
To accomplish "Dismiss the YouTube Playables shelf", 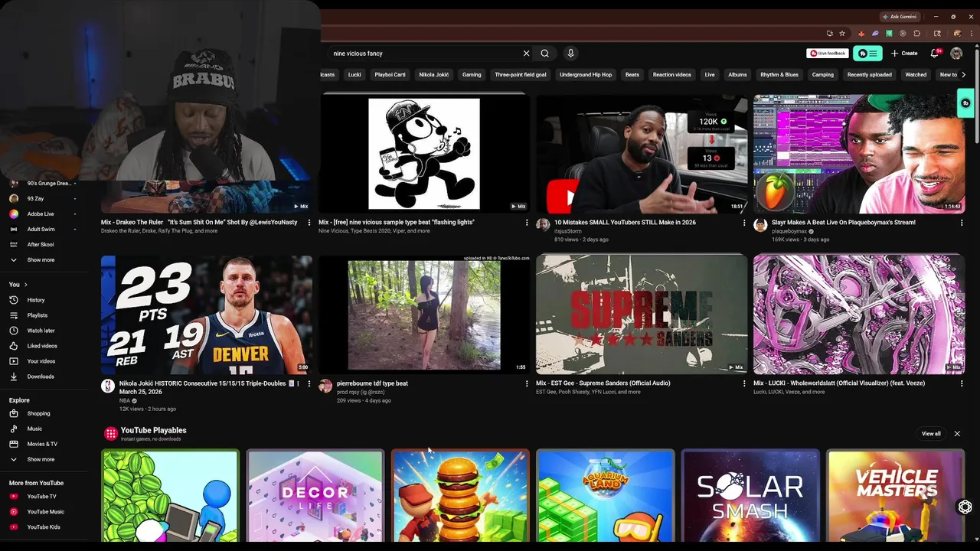I will tap(957, 434).
